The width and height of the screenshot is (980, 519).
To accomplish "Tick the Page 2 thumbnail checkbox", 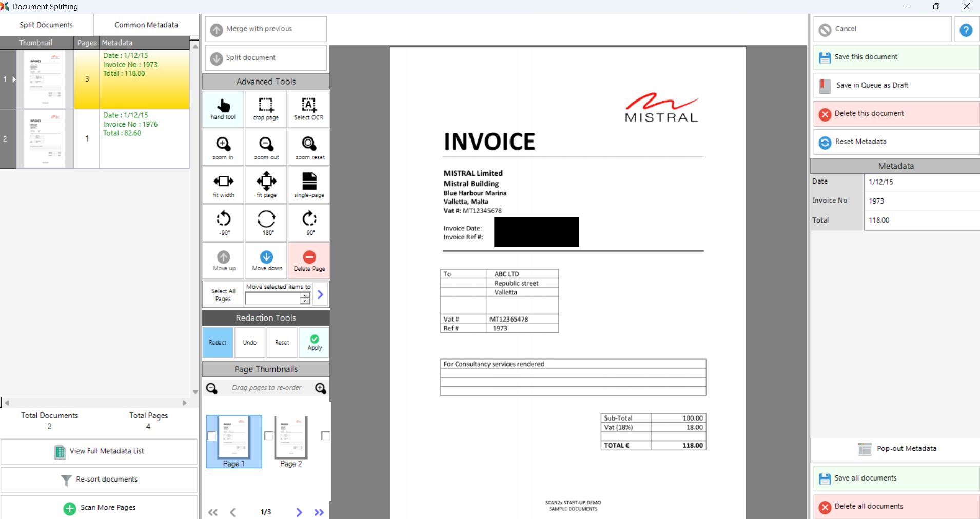I will (x=268, y=436).
